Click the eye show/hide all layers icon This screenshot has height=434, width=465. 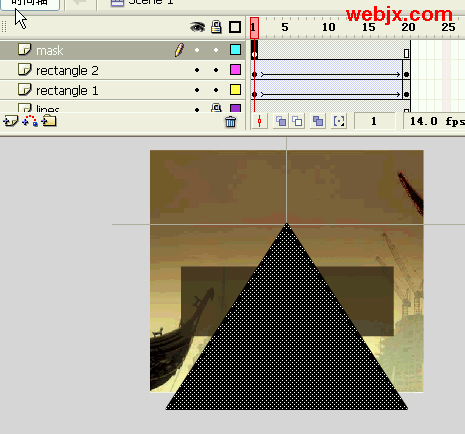click(197, 27)
